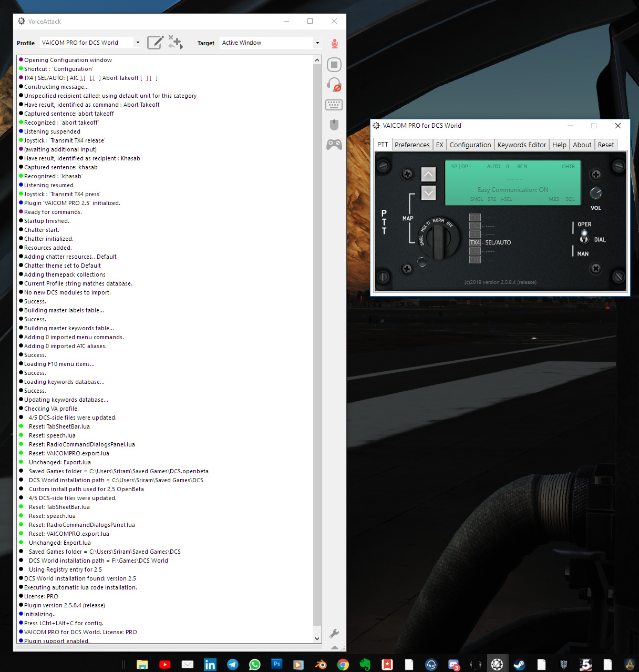Click log line 'Listening suspended'

pyautogui.click(x=52, y=131)
